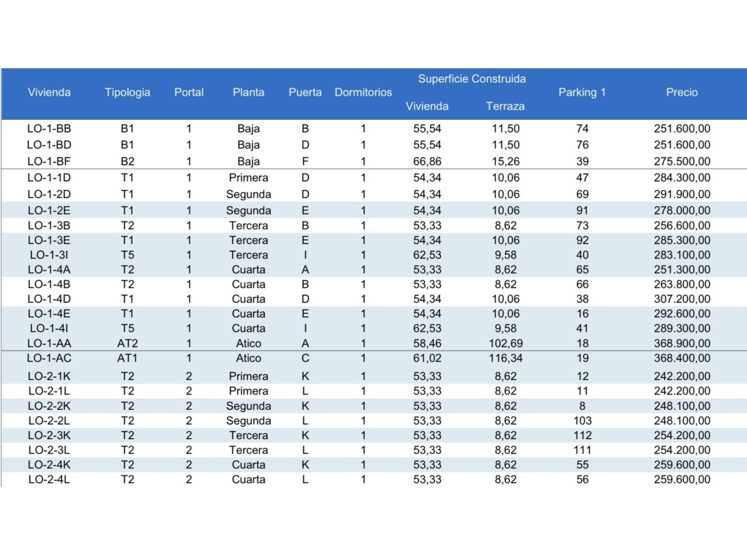Image resolution: width=747 pixels, height=560 pixels.
Task: Select the terraza value 116,34
Action: 505,358
